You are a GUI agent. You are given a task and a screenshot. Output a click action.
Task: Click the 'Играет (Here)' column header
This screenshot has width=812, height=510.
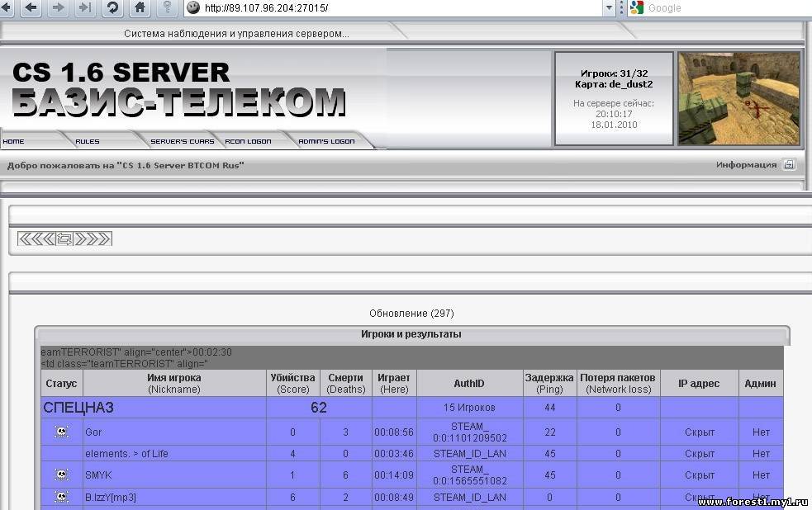[x=393, y=383]
